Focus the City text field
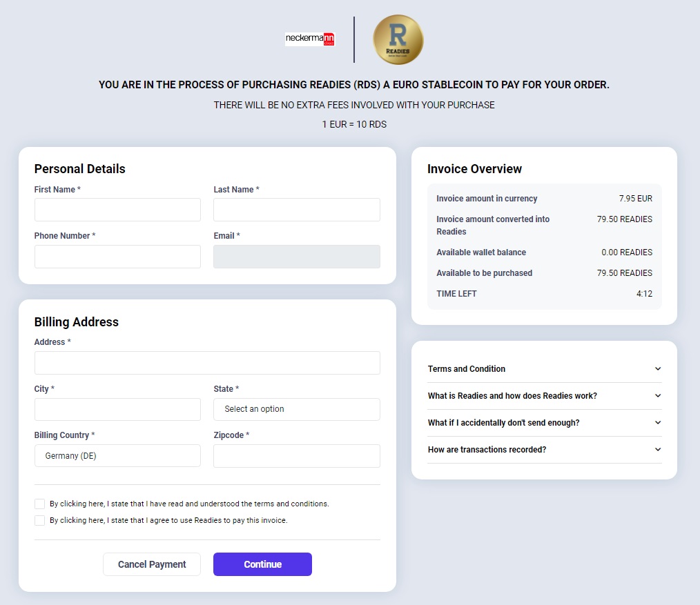The width and height of the screenshot is (700, 605). pos(117,409)
